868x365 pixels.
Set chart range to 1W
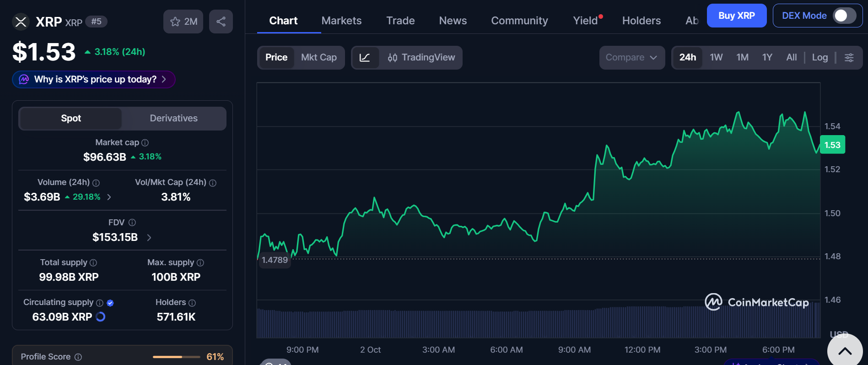716,58
